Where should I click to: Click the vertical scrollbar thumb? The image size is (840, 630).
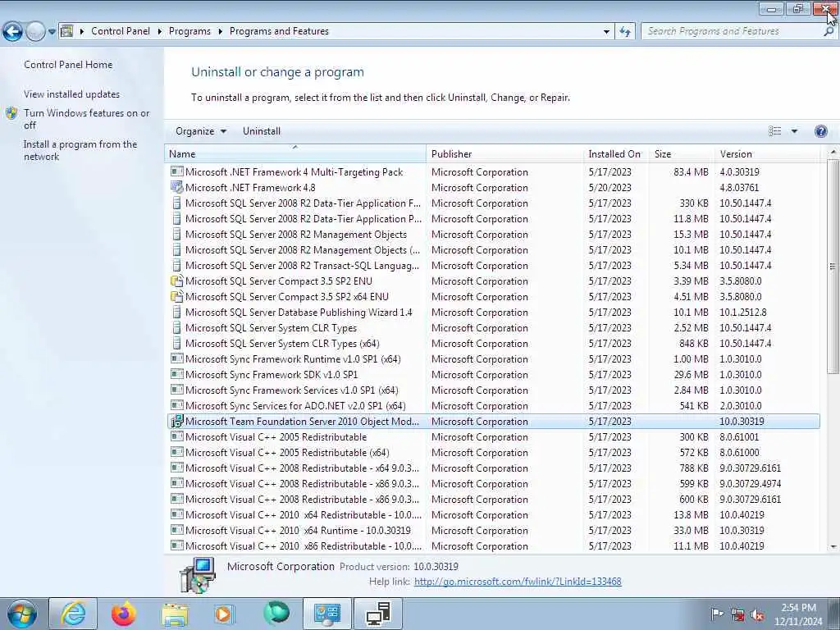pyautogui.click(x=833, y=267)
